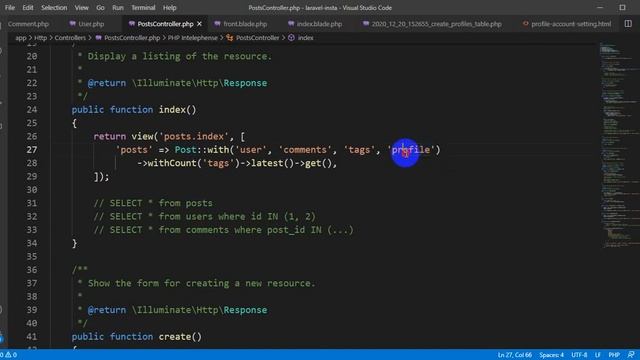
Task: Minimize the VS Code window
Action: 600,8
